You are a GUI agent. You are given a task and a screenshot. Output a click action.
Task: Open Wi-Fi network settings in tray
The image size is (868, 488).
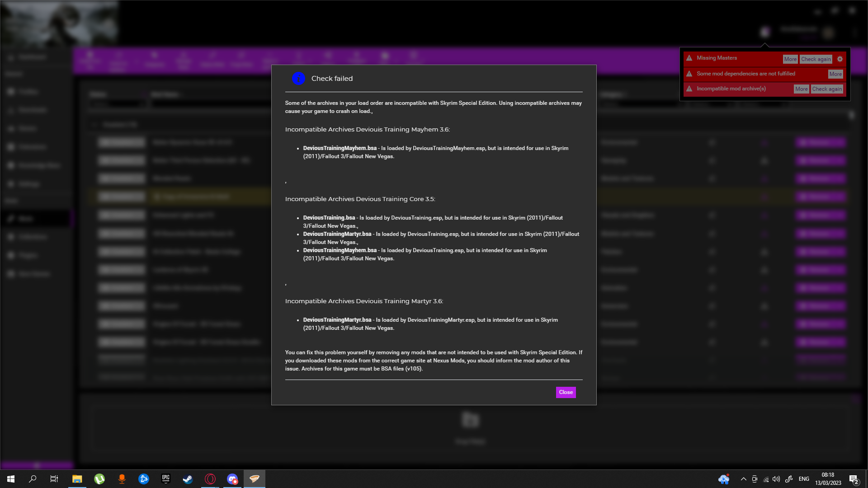[x=766, y=479]
